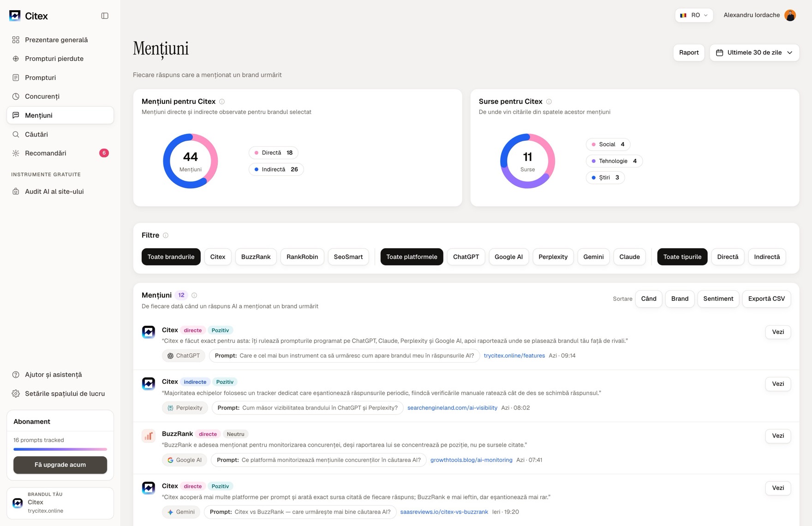812x526 pixels.
Task: Sort mentions by Când
Action: [x=649, y=299]
